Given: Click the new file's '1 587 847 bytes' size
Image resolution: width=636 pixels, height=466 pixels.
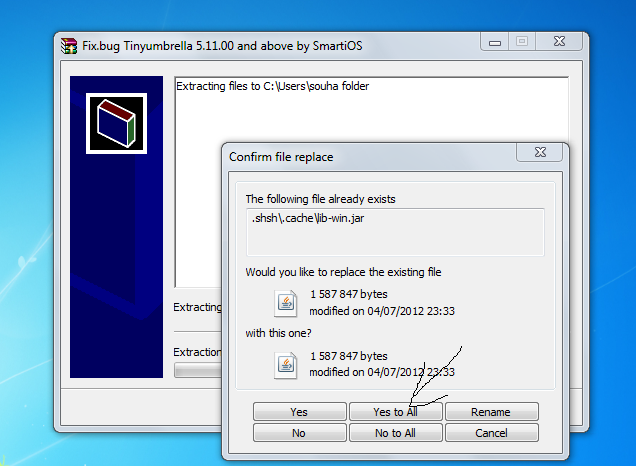Looking at the screenshot, I should [349, 356].
